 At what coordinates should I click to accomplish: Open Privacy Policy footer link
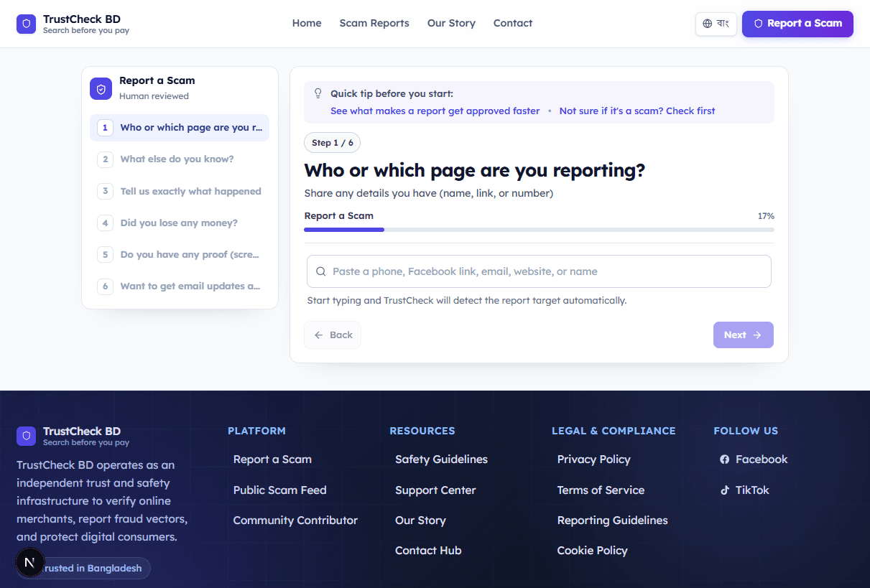593,459
